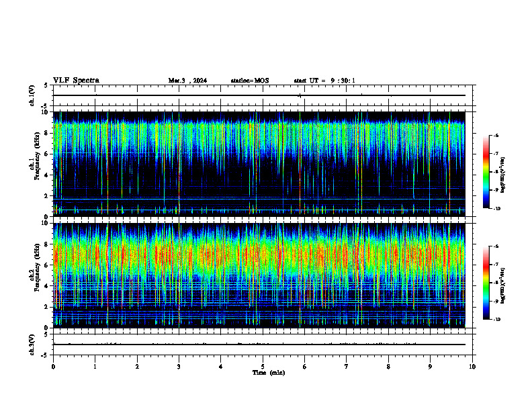The width and height of the screenshot is (532, 411).
Task: Click inside the ch.2 spectrogram panel
Action: pyautogui.click(x=259, y=275)
